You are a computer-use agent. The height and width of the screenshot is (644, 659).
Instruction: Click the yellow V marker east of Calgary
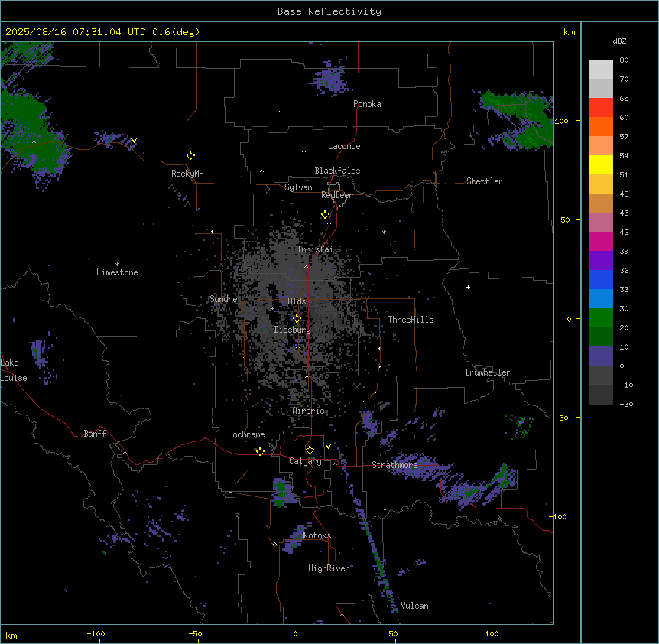pyautogui.click(x=328, y=447)
